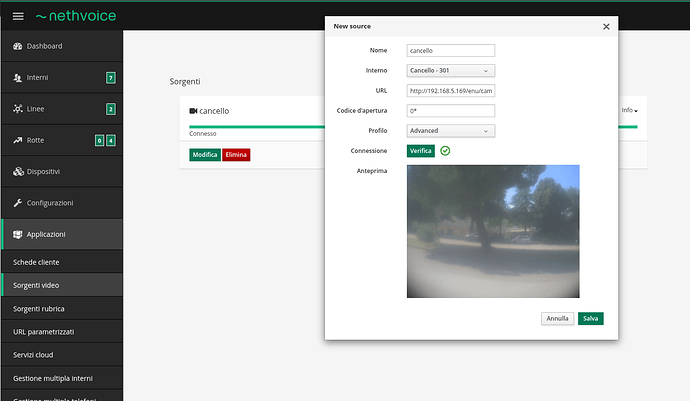Open Servizi cloud submenu
This screenshot has height=401, width=690.
pyautogui.click(x=62, y=355)
